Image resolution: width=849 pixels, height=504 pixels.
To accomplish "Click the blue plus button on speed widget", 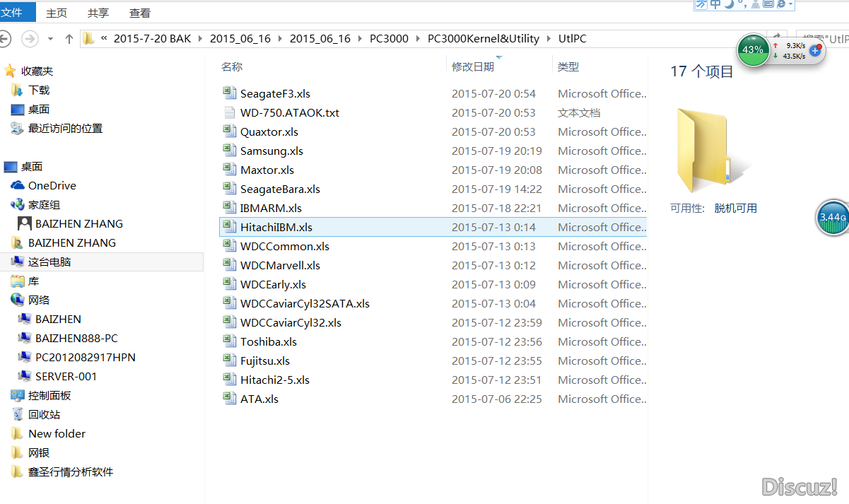I will pyautogui.click(x=814, y=50).
